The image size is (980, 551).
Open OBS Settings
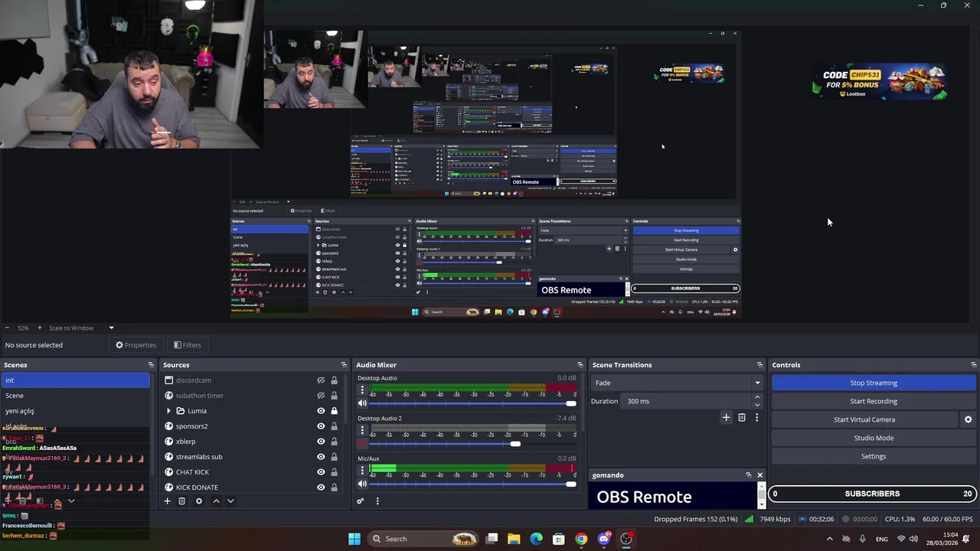point(874,456)
